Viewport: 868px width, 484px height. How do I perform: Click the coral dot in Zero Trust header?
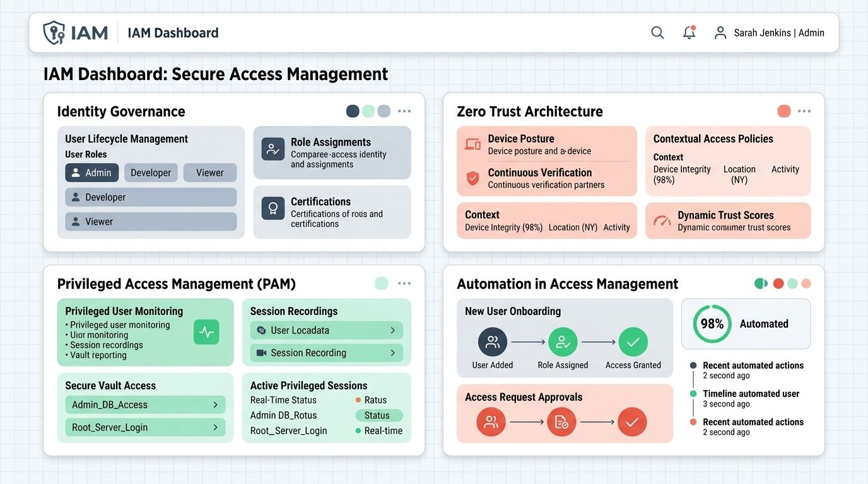click(x=784, y=111)
